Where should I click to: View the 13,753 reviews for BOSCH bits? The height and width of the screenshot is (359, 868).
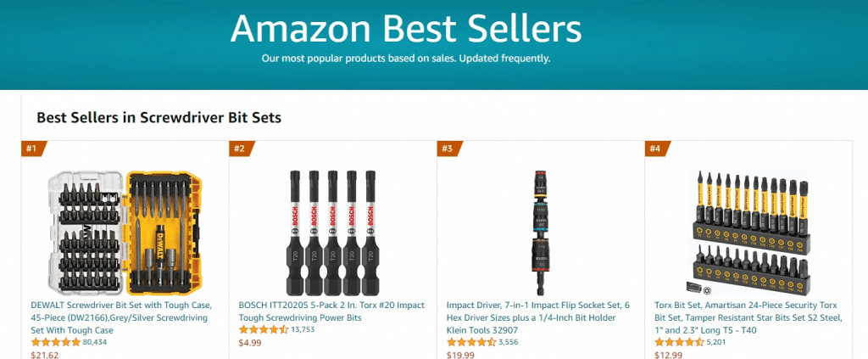point(303,329)
